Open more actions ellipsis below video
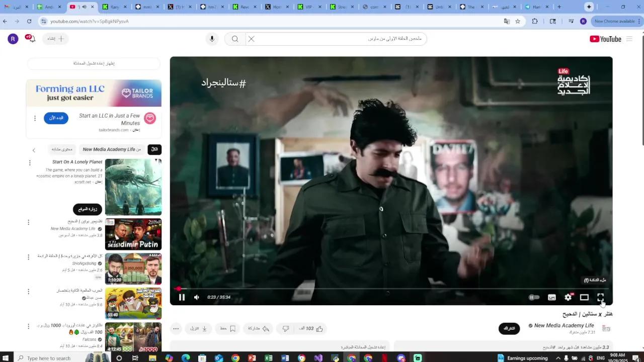Image resolution: width=644 pixels, height=362 pixels. point(176,328)
